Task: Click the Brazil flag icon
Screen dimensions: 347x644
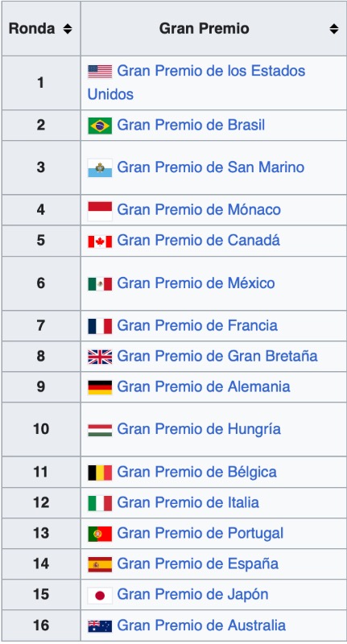Action: 100,126
